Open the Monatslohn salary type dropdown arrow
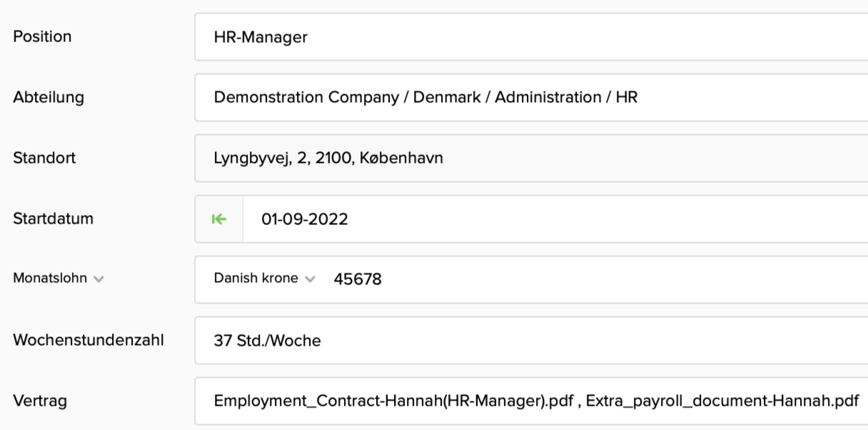Screen dimensions: 868x430 point(99,279)
